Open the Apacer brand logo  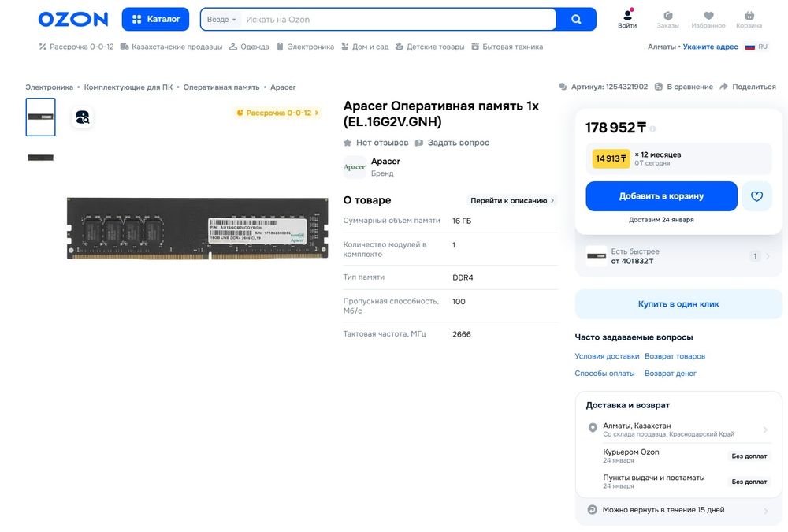pos(355,167)
